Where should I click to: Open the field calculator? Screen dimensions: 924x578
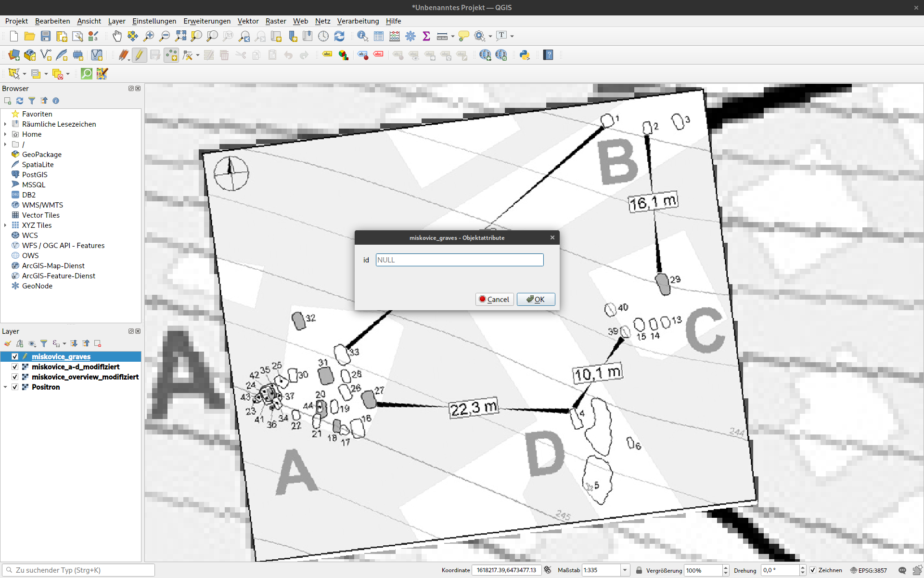tap(395, 36)
